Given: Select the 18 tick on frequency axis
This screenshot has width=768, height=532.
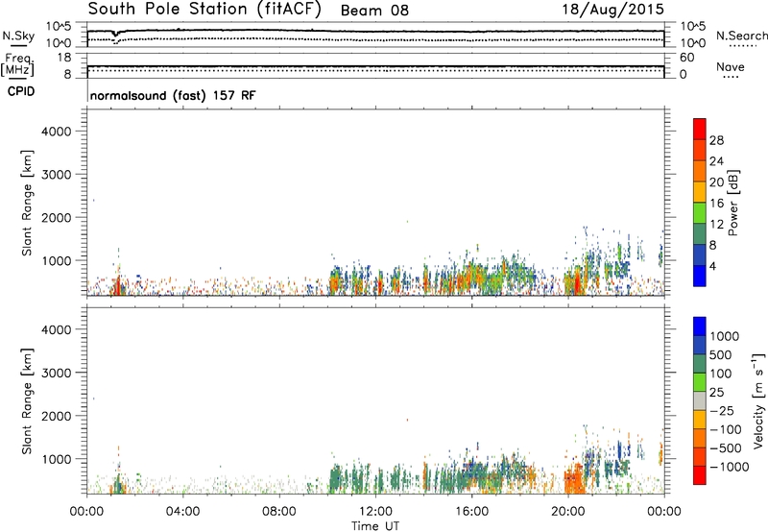Looking at the screenshot, I should (63, 58).
